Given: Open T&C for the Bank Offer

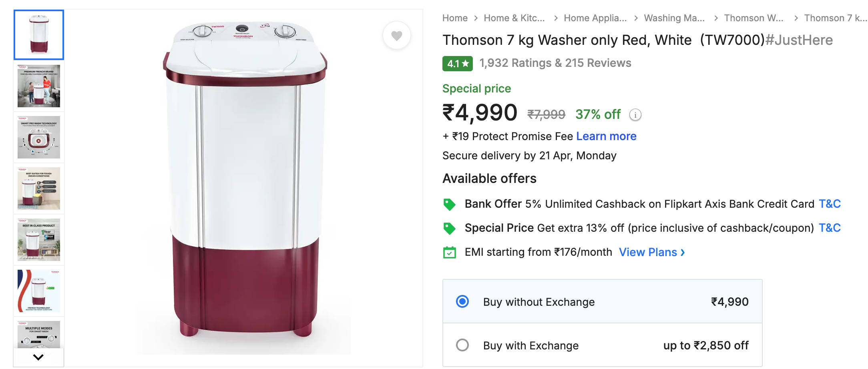Looking at the screenshot, I should [830, 204].
